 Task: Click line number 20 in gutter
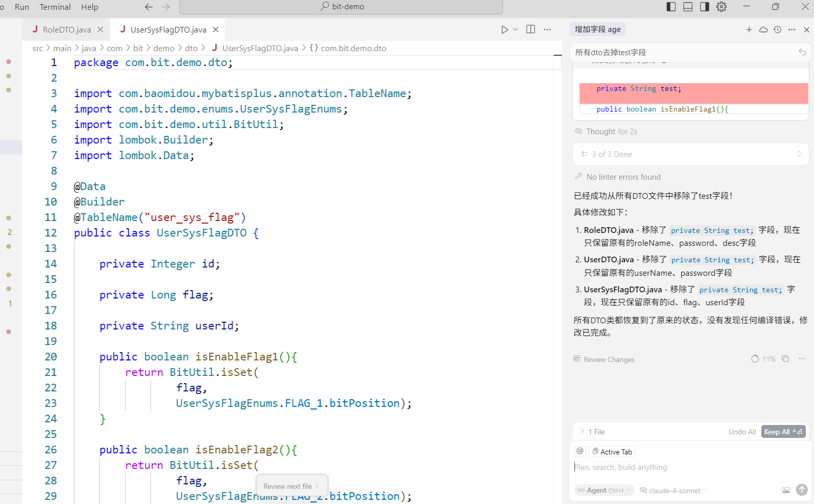pyautogui.click(x=51, y=357)
